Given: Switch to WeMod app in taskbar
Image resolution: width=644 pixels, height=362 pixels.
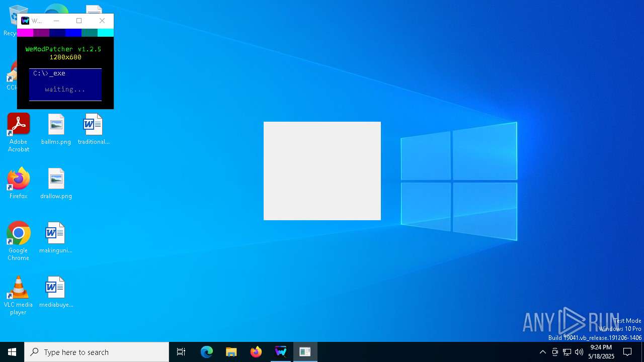Looking at the screenshot, I should click(281, 352).
